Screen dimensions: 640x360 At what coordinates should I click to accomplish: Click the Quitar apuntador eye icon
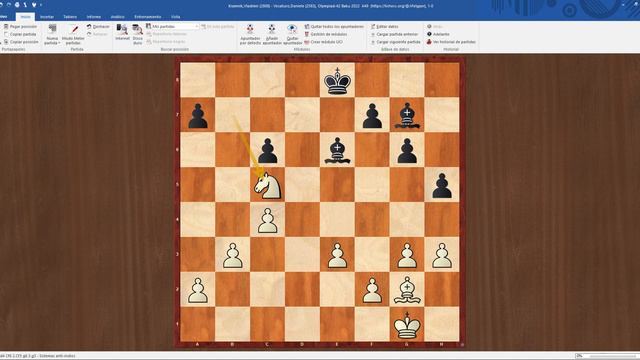(x=292, y=29)
